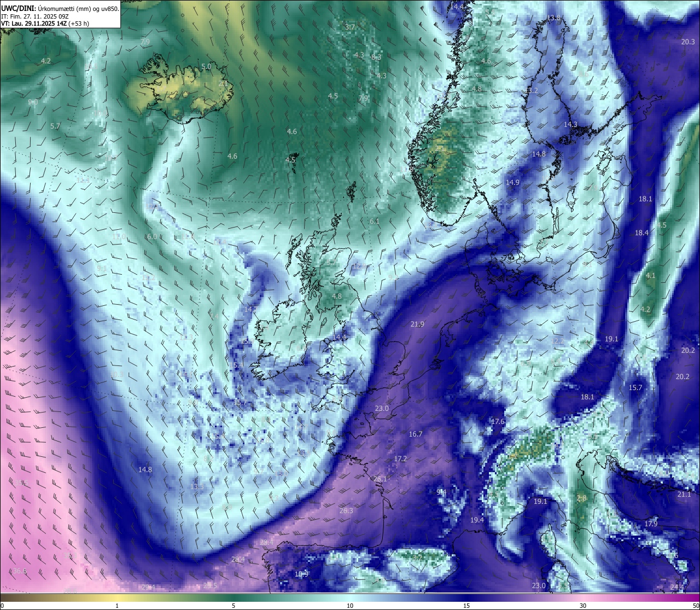Click the 8.3 value label
Screen dimensions: 700x610
(x=376, y=57)
